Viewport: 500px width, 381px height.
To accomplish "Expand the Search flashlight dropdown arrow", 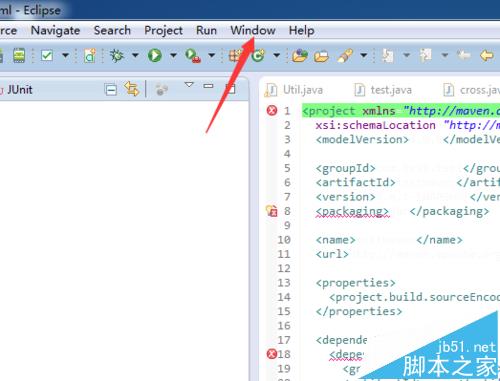I will (x=364, y=55).
